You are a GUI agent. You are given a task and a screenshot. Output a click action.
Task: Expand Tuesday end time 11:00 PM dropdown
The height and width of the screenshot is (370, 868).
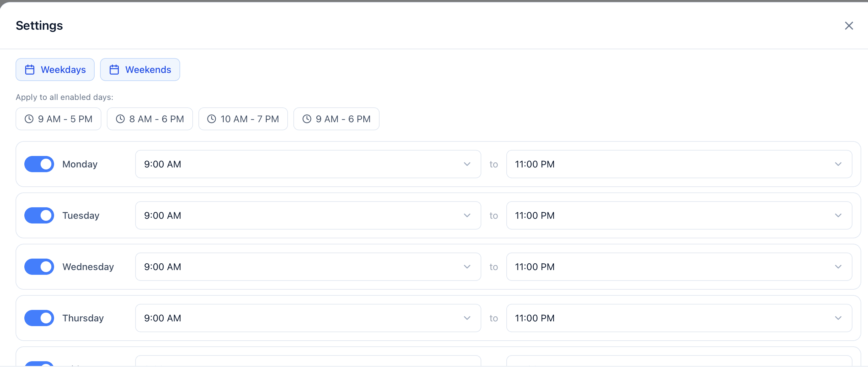point(679,215)
